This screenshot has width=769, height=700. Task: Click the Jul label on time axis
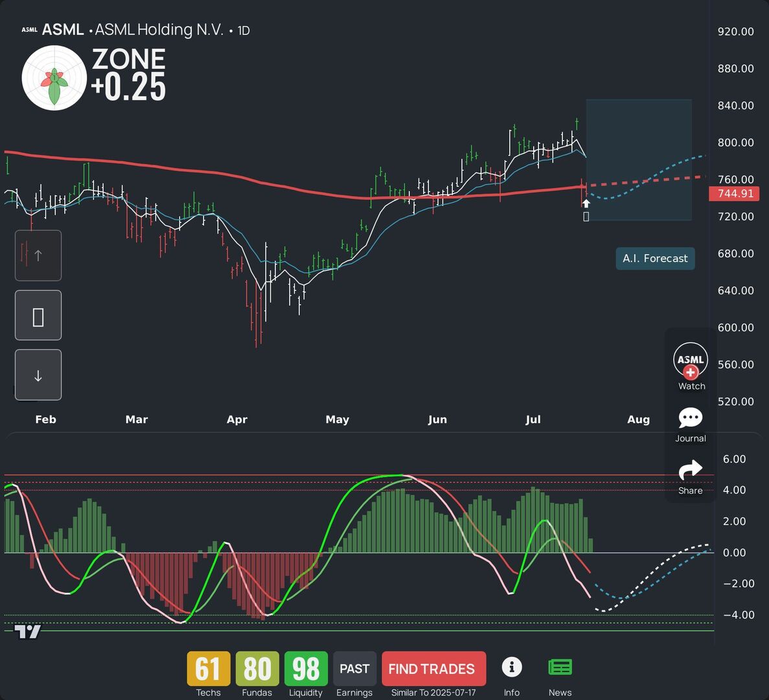pyautogui.click(x=533, y=419)
